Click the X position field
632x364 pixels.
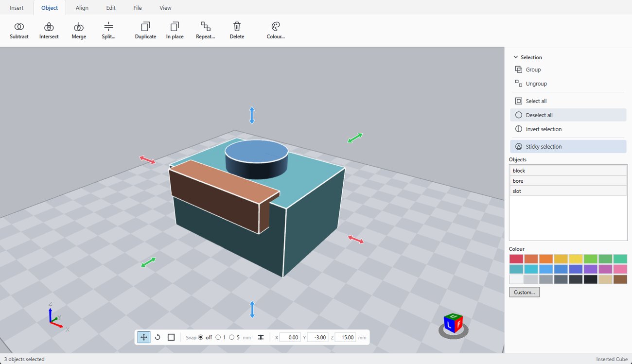pyautogui.click(x=290, y=337)
